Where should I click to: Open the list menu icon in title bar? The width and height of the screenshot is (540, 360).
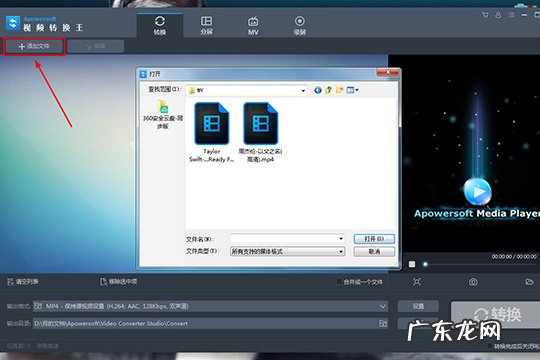coord(511,15)
